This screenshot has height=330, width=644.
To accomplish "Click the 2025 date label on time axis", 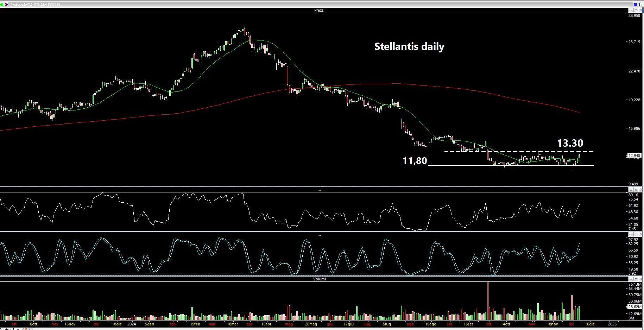I will (612, 324).
